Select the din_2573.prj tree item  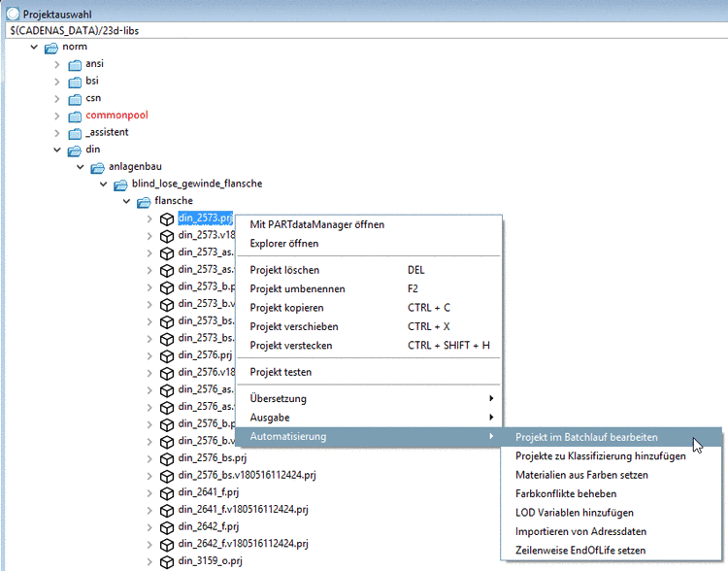pos(205,218)
